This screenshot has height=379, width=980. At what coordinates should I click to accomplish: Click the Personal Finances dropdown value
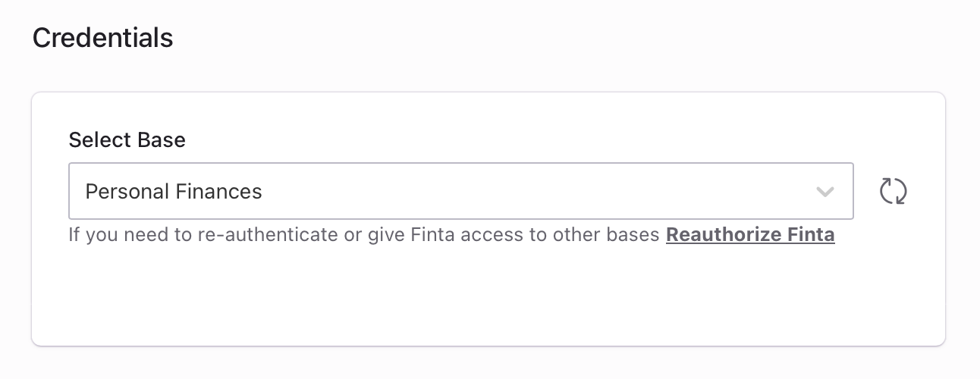(x=174, y=192)
